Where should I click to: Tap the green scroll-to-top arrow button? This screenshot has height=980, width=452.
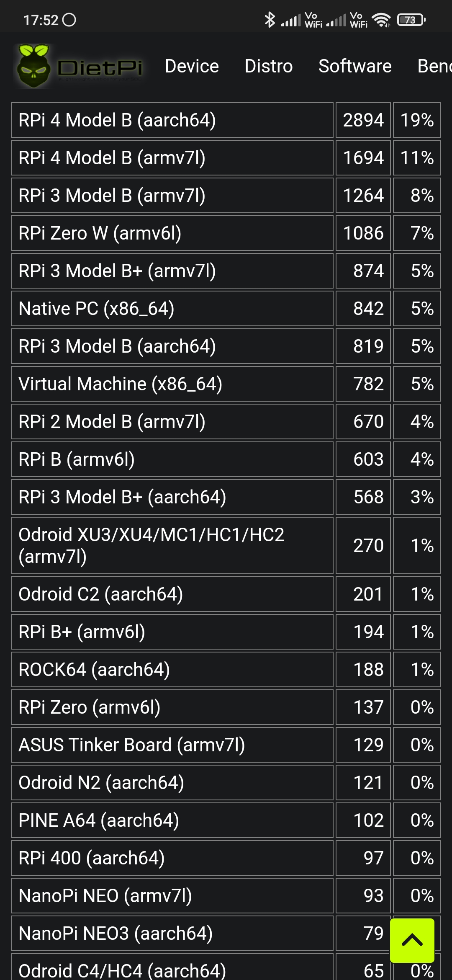tap(412, 941)
